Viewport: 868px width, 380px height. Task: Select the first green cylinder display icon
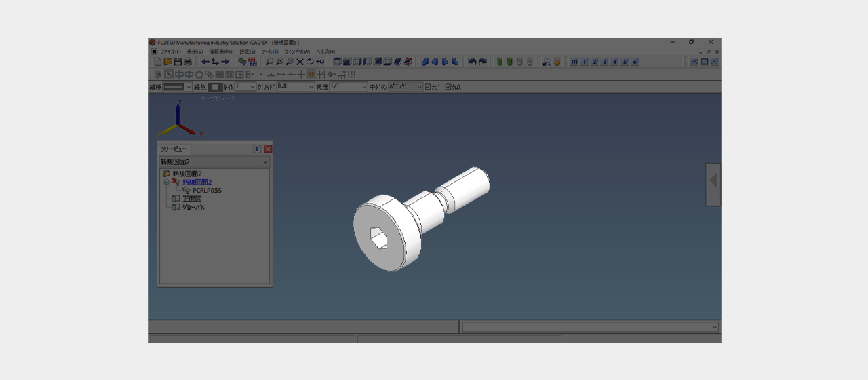click(x=500, y=62)
